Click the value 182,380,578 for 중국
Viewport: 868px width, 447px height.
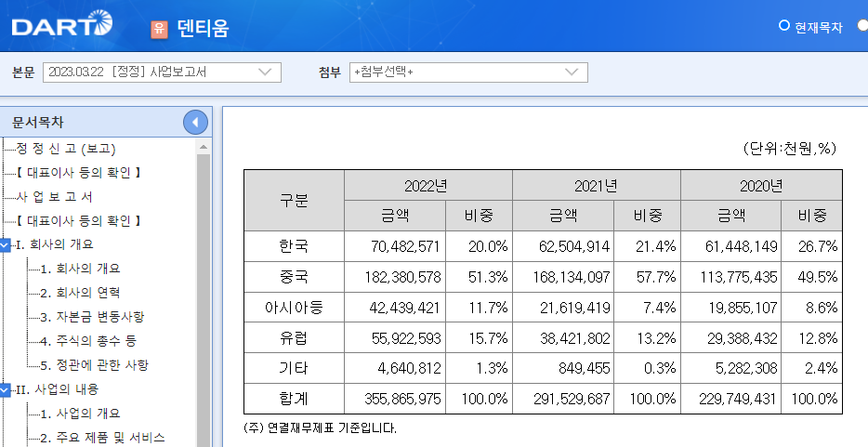pyautogui.click(x=402, y=277)
